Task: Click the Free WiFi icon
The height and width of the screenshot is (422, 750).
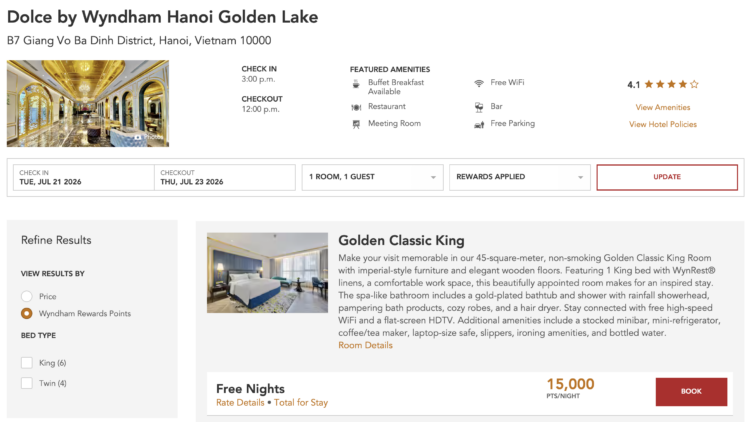Action: point(480,85)
